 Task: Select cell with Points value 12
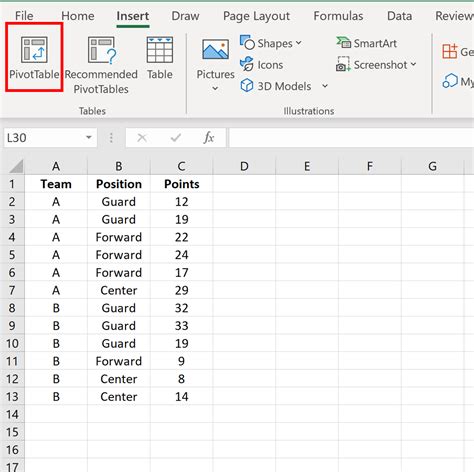point(181,201)
